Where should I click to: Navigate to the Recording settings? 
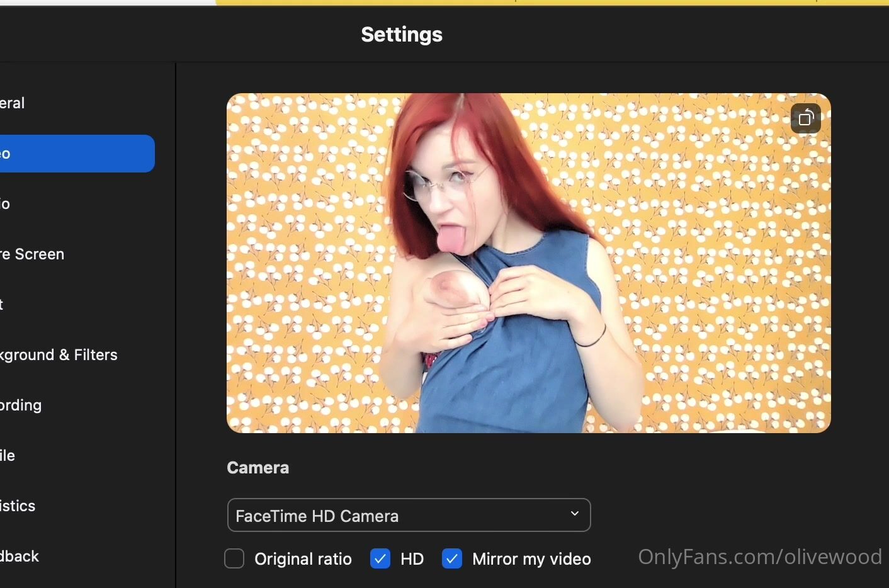point(21,405)
